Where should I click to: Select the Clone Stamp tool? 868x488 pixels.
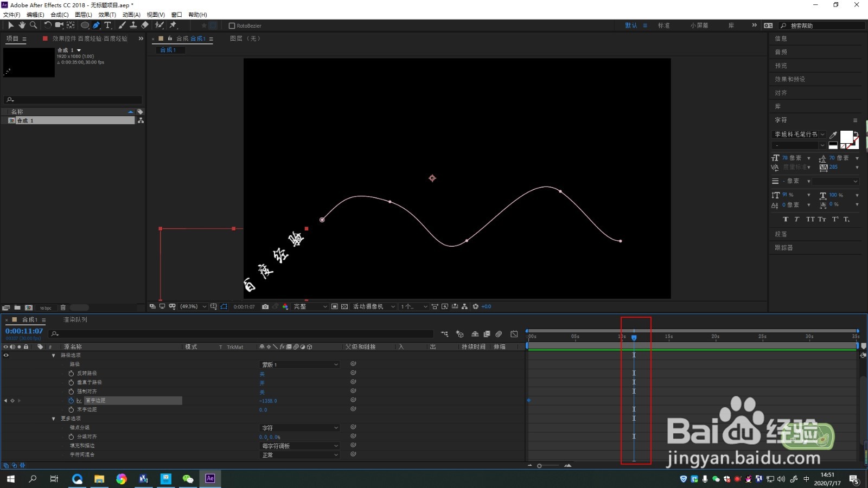pos(133,25)
